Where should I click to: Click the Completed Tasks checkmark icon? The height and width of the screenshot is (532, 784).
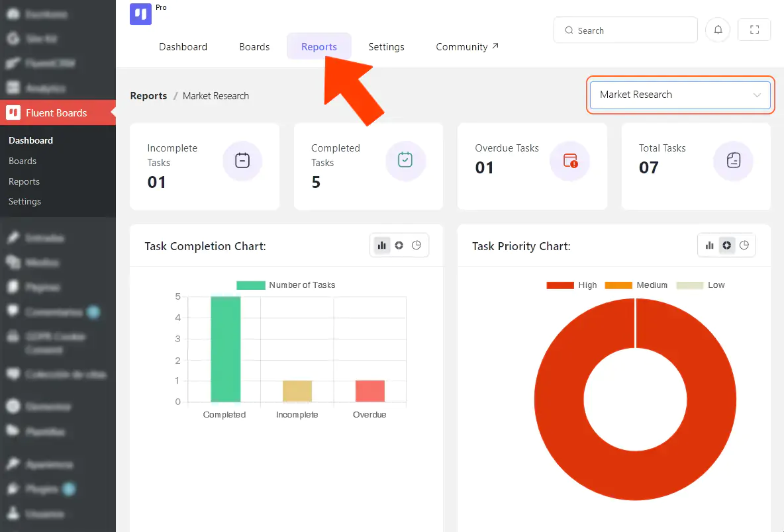(405, 161)
